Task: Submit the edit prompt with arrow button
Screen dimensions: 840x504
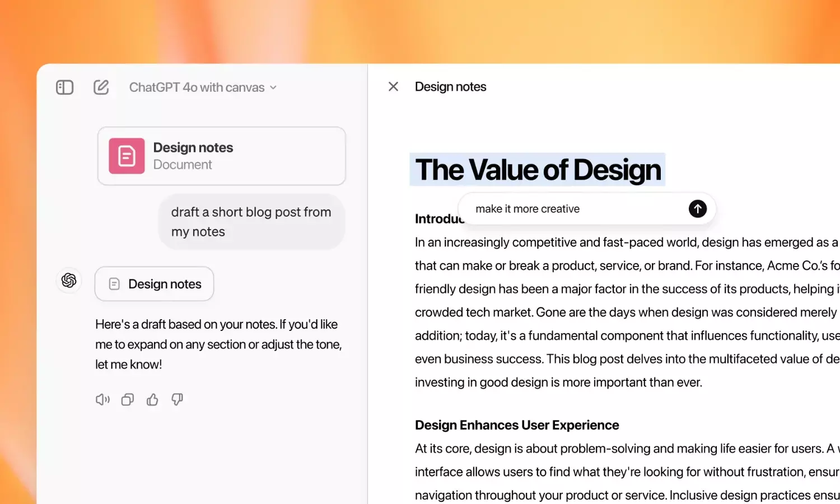Action: click(697, 209)
